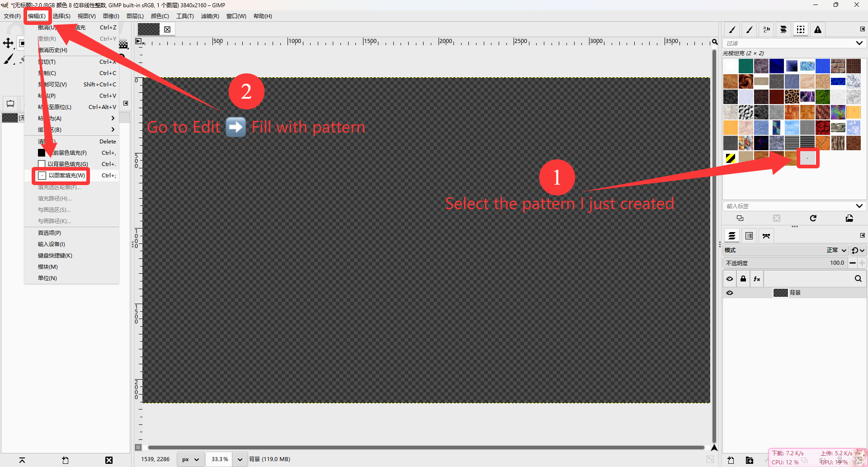Toggle the Quick Mask button below the rulers
This screenshot has height=467, width=868.
pos(138,448)
